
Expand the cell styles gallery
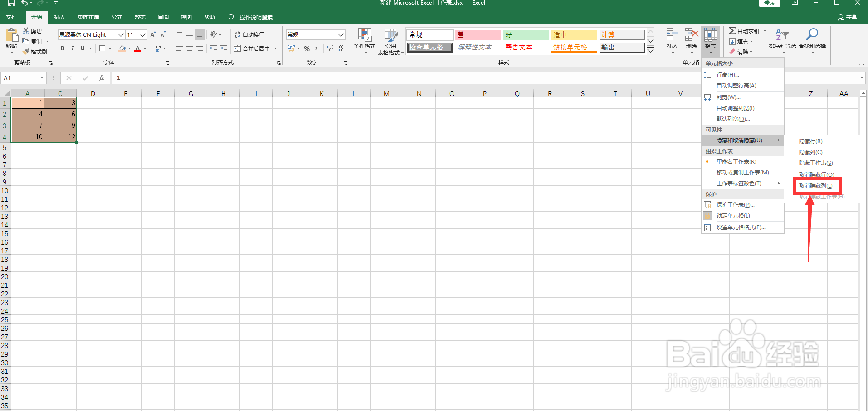(x=651, y=50)
